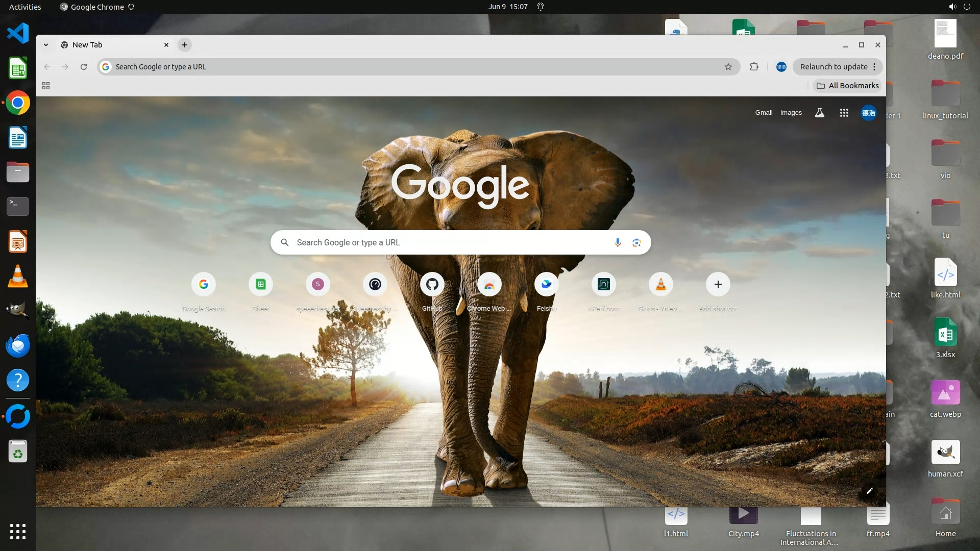Open a new tab with plus button
This screenshot has width=980, height=551.
click(x=185, y=45)
